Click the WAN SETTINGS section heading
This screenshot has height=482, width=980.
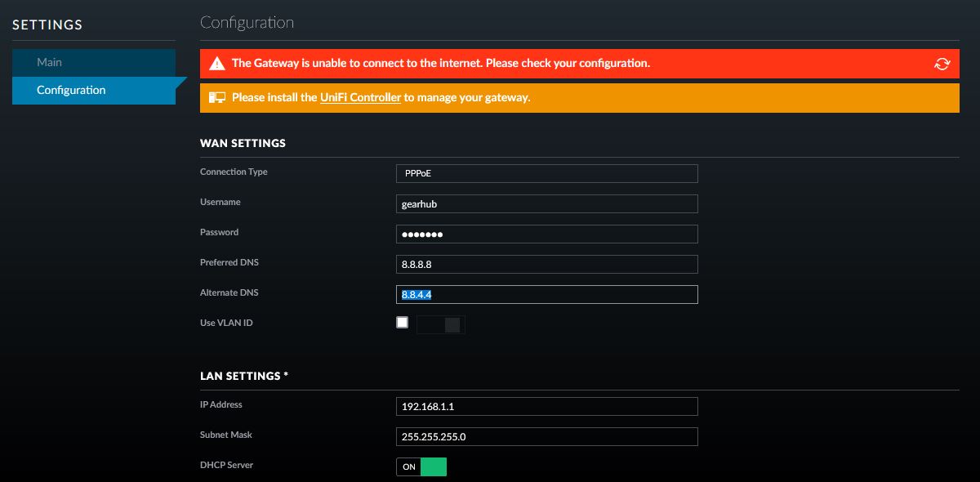[x=243, y=143]
